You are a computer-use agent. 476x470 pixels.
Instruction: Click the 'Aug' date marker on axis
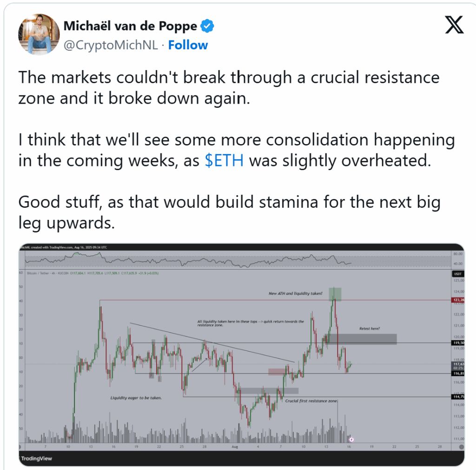click(235, 447)
